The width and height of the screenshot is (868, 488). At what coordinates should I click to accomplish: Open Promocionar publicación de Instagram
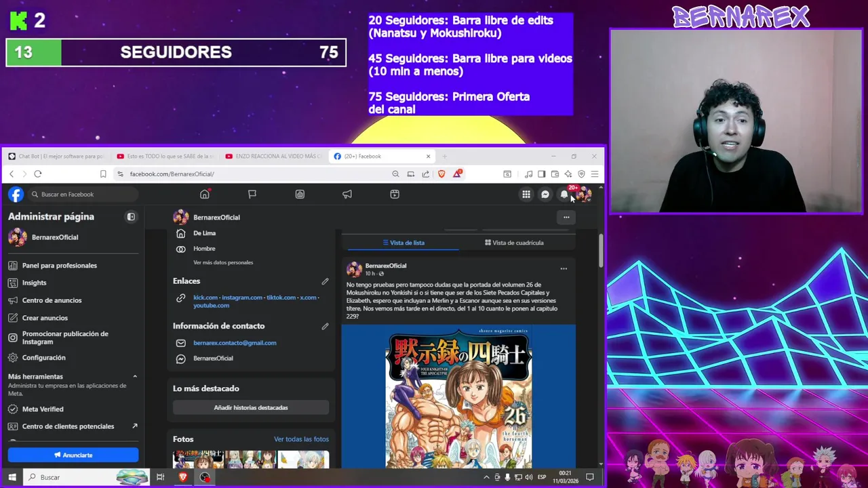coord(73,338)
